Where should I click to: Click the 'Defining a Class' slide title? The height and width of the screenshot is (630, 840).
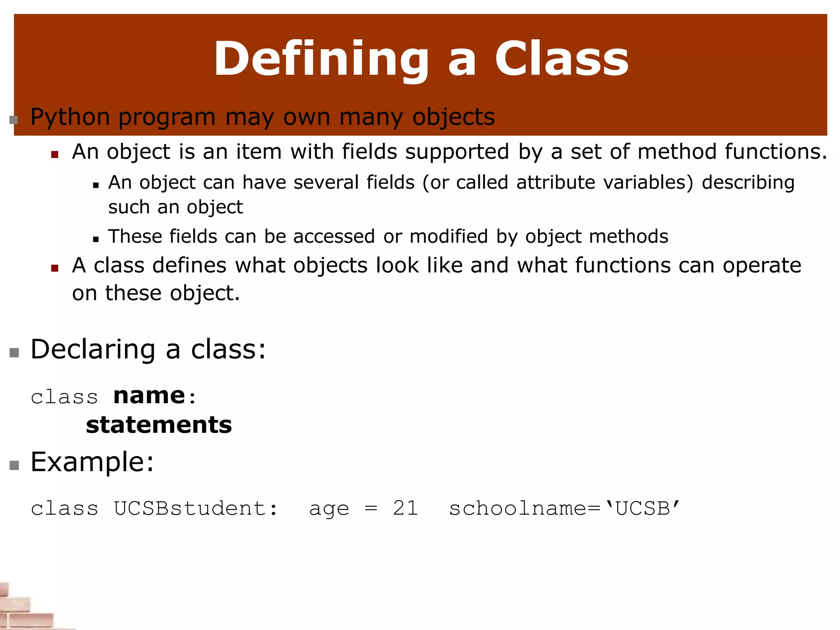421,59
